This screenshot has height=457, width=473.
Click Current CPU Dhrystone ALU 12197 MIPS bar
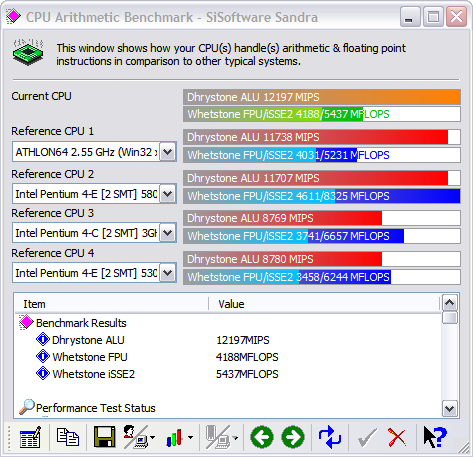point(322,97)
